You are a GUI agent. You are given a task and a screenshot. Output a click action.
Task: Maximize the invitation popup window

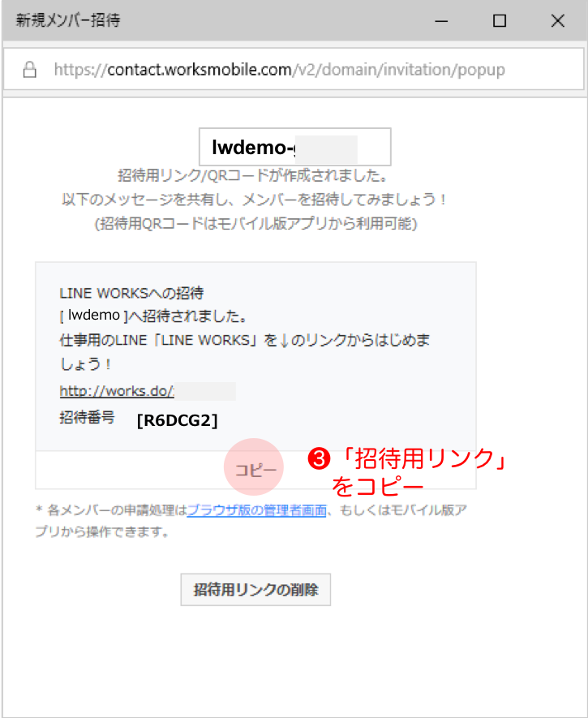click(x=500, y=21)
